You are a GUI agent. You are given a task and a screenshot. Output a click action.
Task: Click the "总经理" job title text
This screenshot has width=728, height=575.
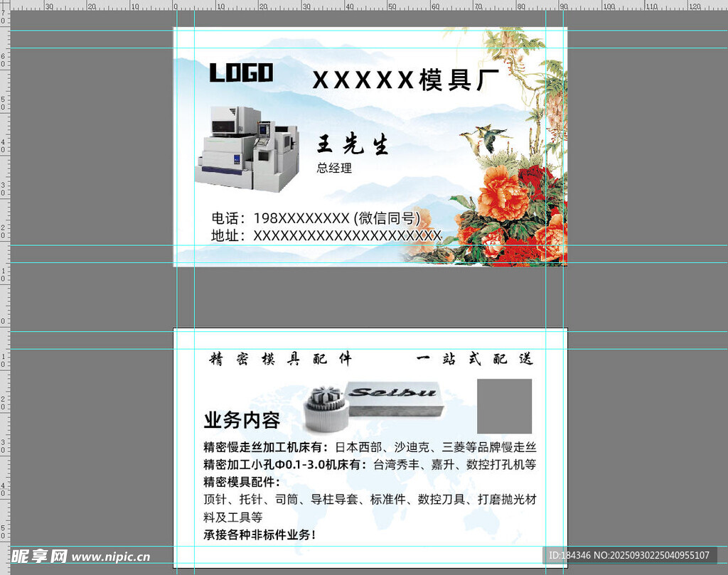click(334, 168)
